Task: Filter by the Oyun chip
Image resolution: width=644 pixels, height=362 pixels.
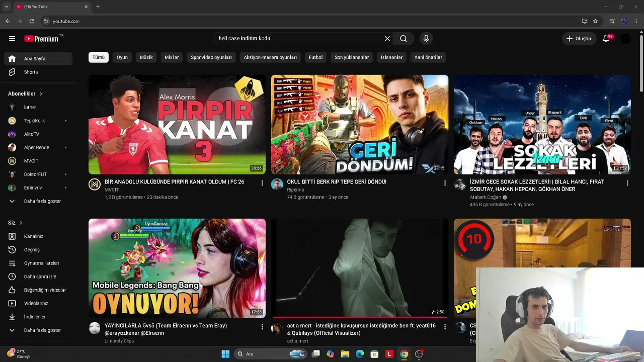Action: coord(122,57)
